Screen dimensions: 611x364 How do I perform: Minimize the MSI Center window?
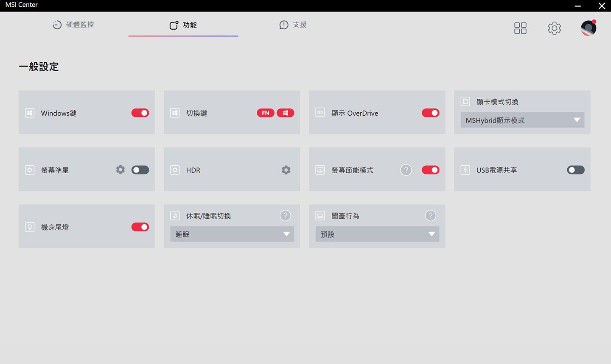577,6
